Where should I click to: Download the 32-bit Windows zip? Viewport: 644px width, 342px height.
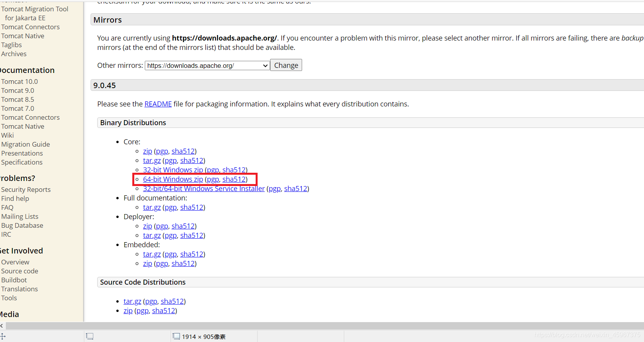[x=173, y=170]
